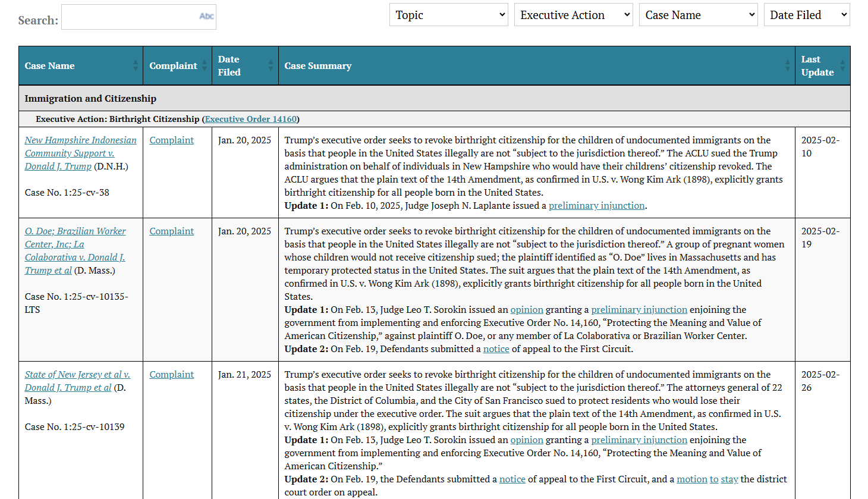The width and height of the screenshot is (868, 499).
Task: Open preliminary injunction link in O. Doe Update 1
Action: (639, 310)
